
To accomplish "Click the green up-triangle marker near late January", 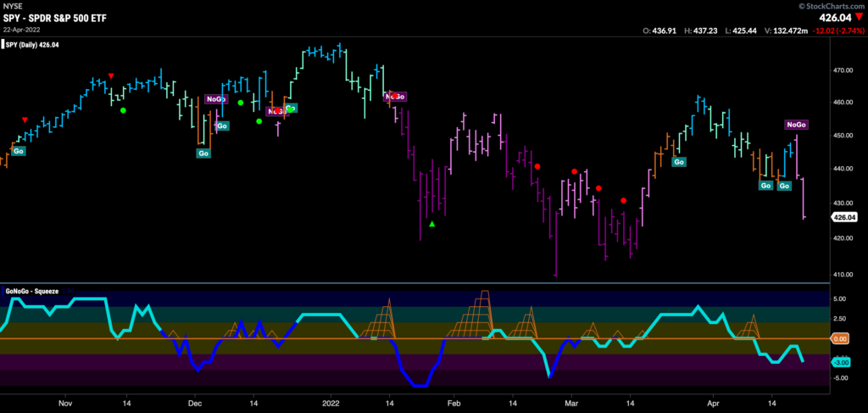I will pyautogui.click(x=432, y=224).
